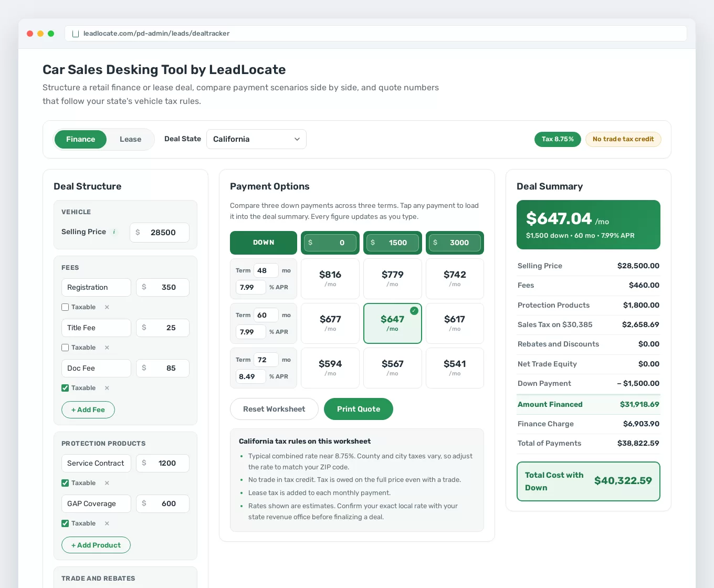Screen dimensions: 714x588
Task: Click the Term field showing 72 months
Action: 266,360
